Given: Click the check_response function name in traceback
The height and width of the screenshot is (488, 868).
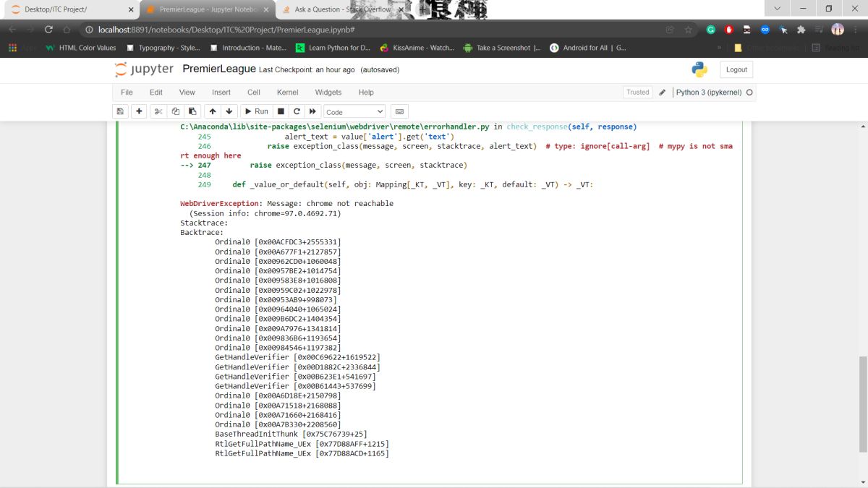Looking at the screenshot, I should pos(536,127).
